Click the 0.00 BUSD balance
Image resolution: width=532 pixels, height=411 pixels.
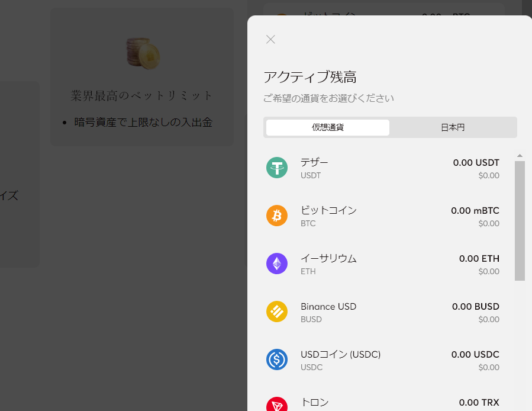pos(476,306)
